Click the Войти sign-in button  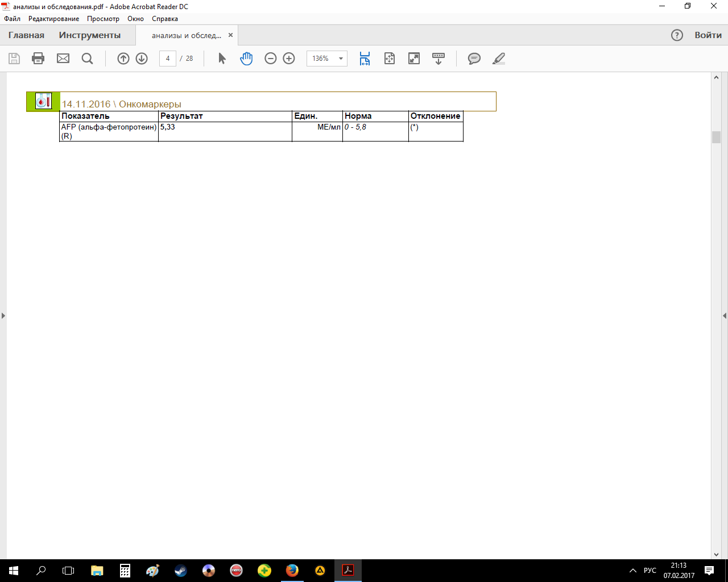(x=708, y=35)
